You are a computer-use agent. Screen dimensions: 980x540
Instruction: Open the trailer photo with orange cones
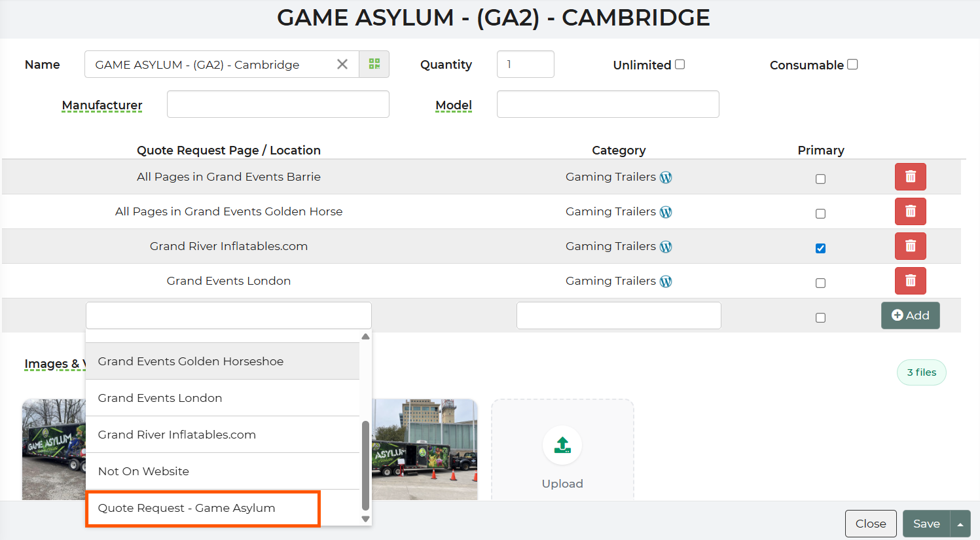coord(425,450)
